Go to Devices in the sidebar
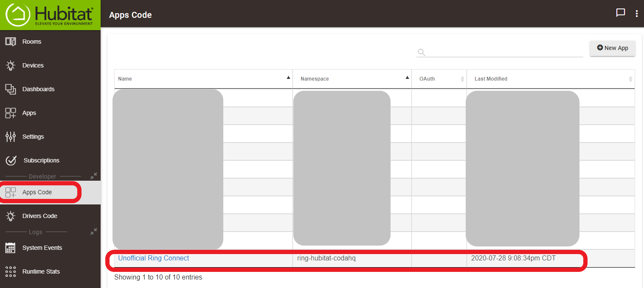Screen dimensions: 644x288 50,65
